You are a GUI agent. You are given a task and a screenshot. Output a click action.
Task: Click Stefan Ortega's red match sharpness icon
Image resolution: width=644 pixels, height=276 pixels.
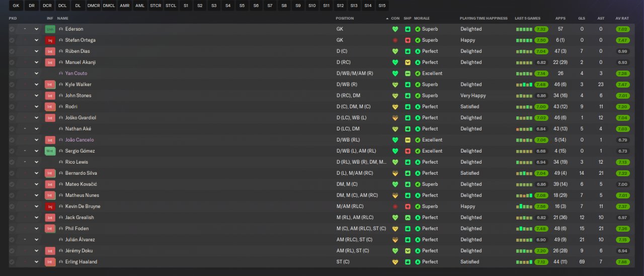[408, 40]
